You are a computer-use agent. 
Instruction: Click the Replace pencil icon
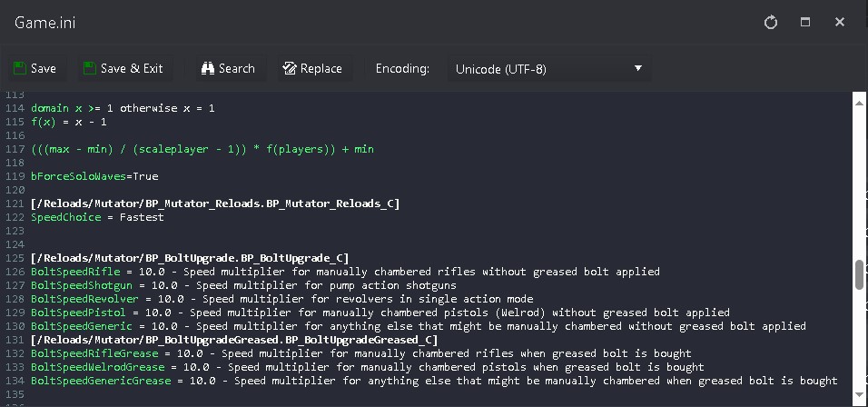pos(290,68)
